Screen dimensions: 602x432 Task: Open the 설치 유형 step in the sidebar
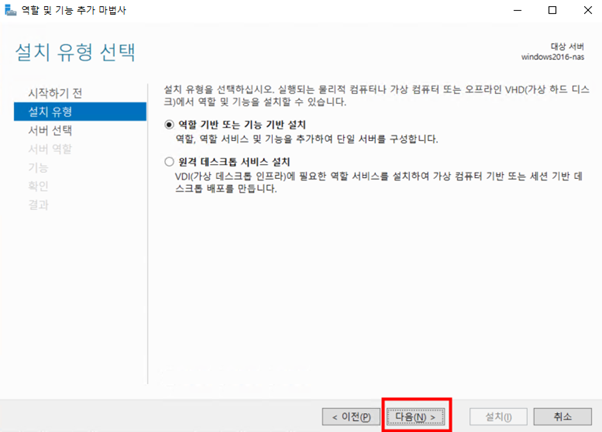pos(80,112)
